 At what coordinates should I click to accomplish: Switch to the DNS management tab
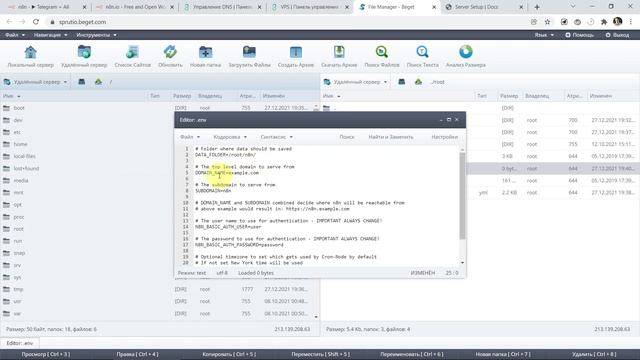tap(223, 7)
